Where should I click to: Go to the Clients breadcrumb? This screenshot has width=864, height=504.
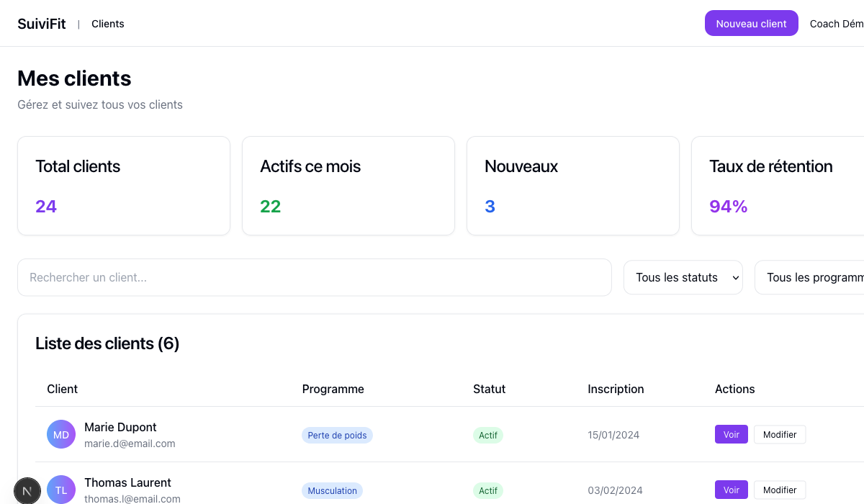[x=108, y=24]
